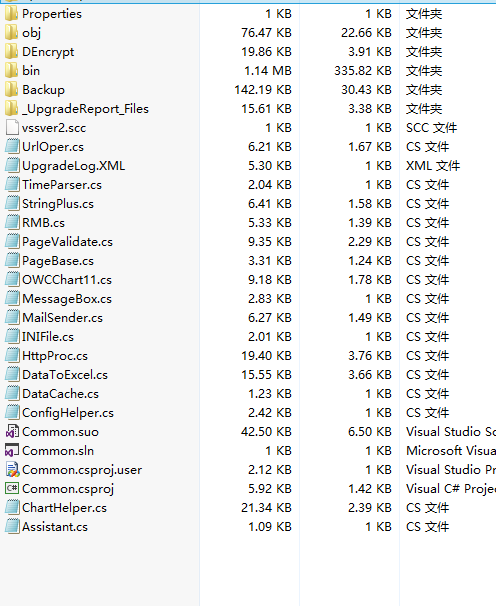Select the Properties folder icon
Viewport: 496px width, 606px height.
click(12, 14)
